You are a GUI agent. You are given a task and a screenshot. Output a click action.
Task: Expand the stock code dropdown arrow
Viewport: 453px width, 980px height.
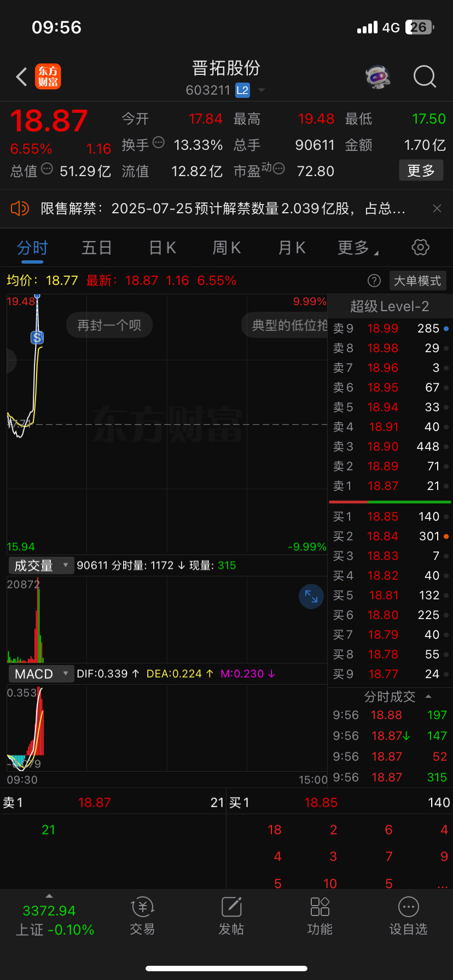(x=262, y=90)
